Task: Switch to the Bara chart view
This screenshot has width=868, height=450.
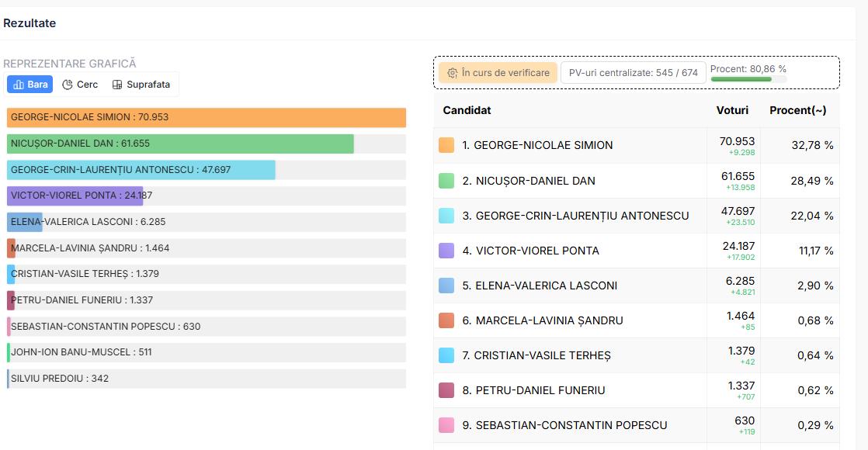Action: (x=30, y=85)
